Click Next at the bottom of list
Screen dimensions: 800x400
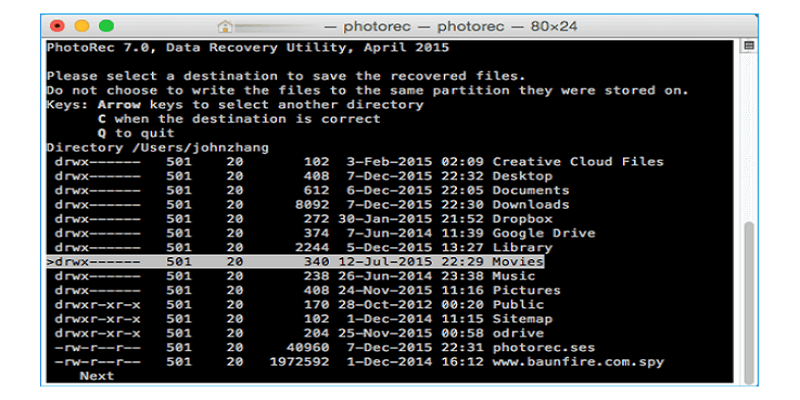tap(97, 376)
